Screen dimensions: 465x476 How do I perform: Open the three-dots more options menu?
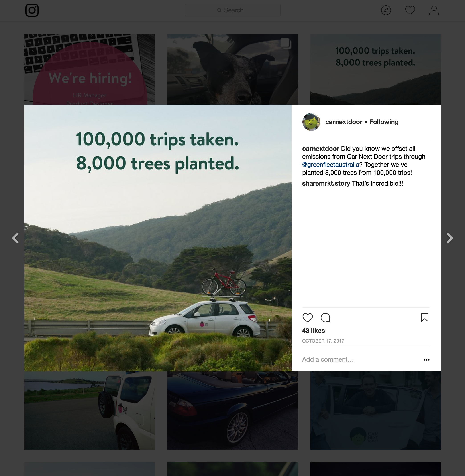pos(426,360)
